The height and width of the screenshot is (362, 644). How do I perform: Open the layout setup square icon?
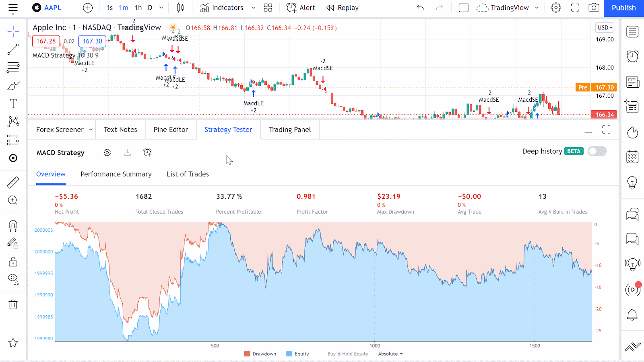pyautogui.click(x=464, y=8)
